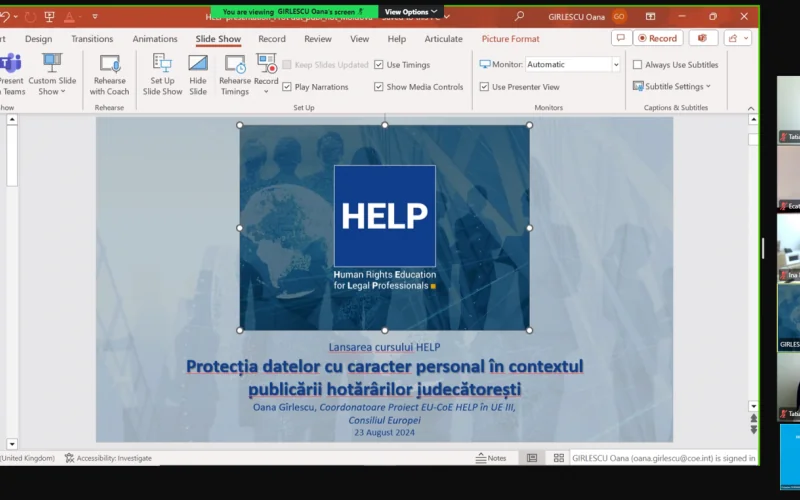Image resolution: width=800 pixels, height=500 pixels.
Task: Switch to the Transitions ribbon tab
Action: [x=92, y=39]
